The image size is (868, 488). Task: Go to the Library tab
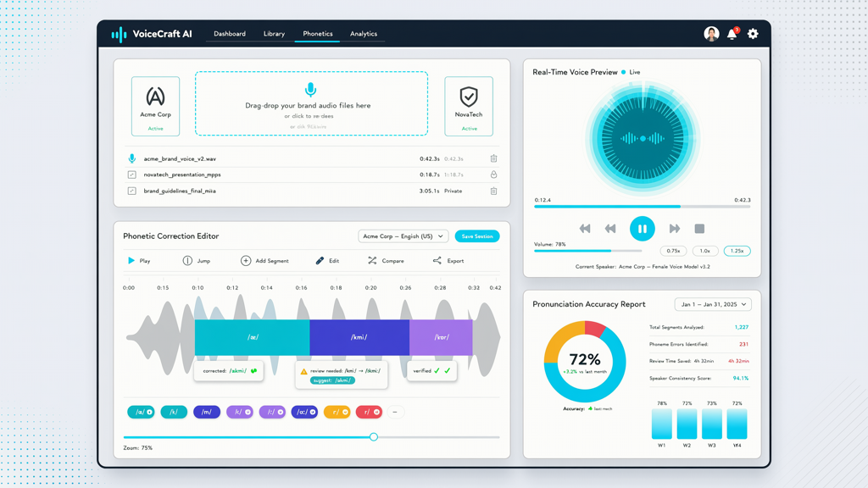(x=274, y=34)
